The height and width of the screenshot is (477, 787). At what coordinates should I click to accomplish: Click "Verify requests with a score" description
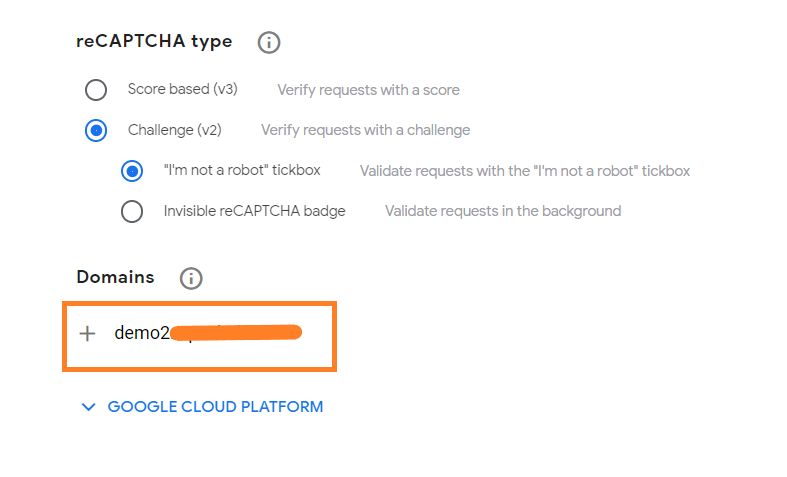(368, 90)
